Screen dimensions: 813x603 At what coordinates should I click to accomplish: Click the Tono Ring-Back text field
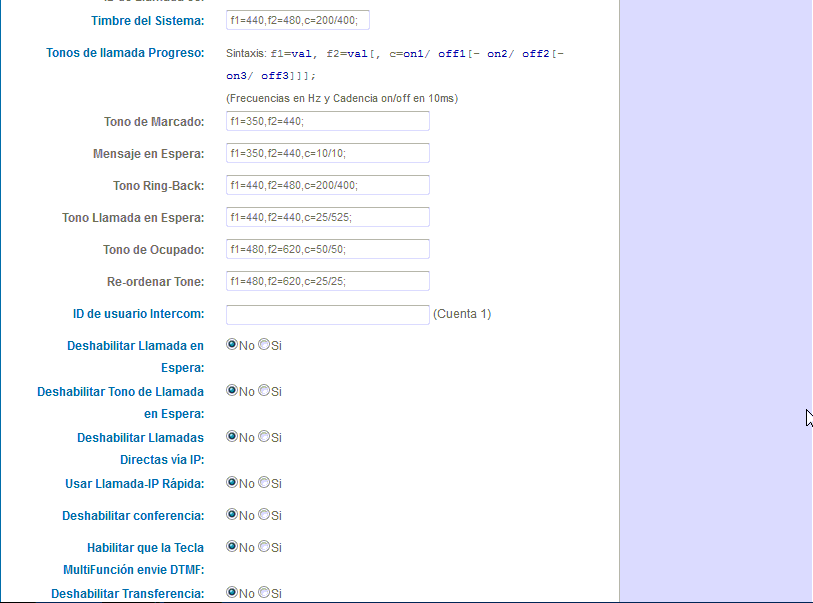click(x=328, y=184)
